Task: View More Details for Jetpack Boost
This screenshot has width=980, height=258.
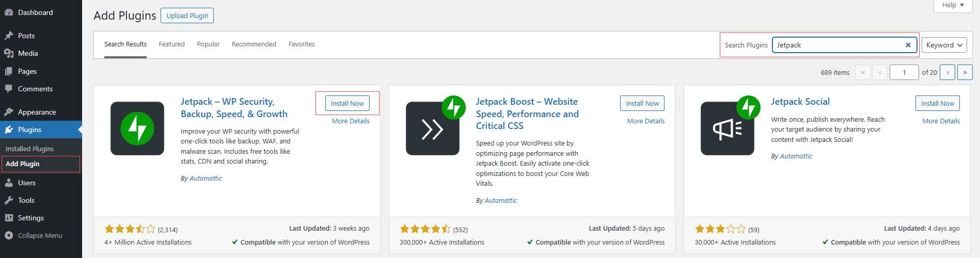Action: pyautogui.click(x=646, y=121)
